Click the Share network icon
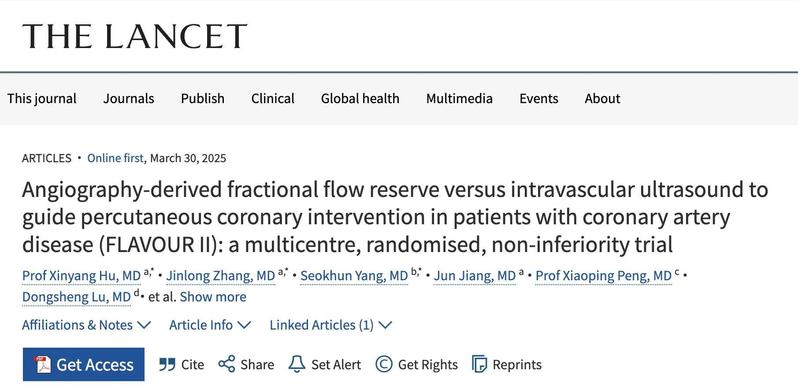 tap(227, 365)
